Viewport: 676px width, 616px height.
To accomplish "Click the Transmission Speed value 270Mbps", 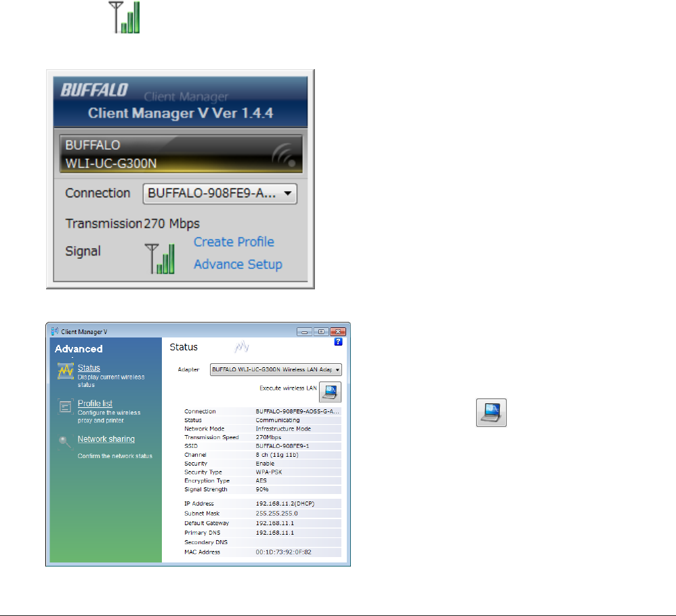I will pos(268,437).
